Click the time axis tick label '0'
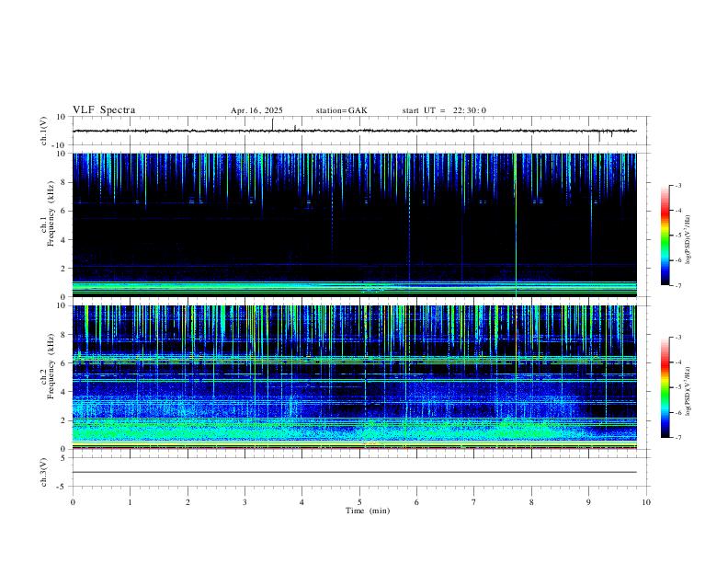 73,502
